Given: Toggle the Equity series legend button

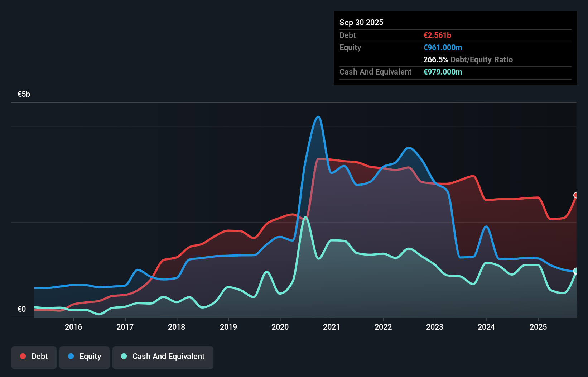Looking at the screenshot, I should click(85, 357).
